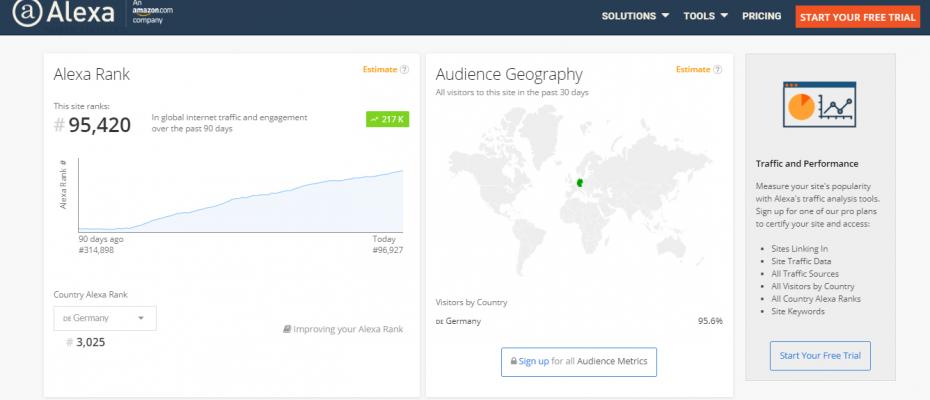The width and height of the screenshot is (930, 400).
Task: Click the Estimate label in Audience Geography card
Action: pos(693,69)
